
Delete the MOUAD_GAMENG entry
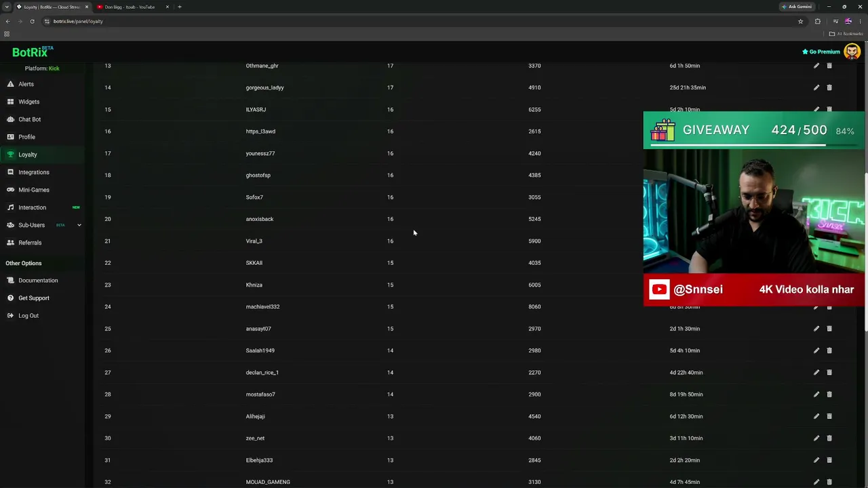829,482
